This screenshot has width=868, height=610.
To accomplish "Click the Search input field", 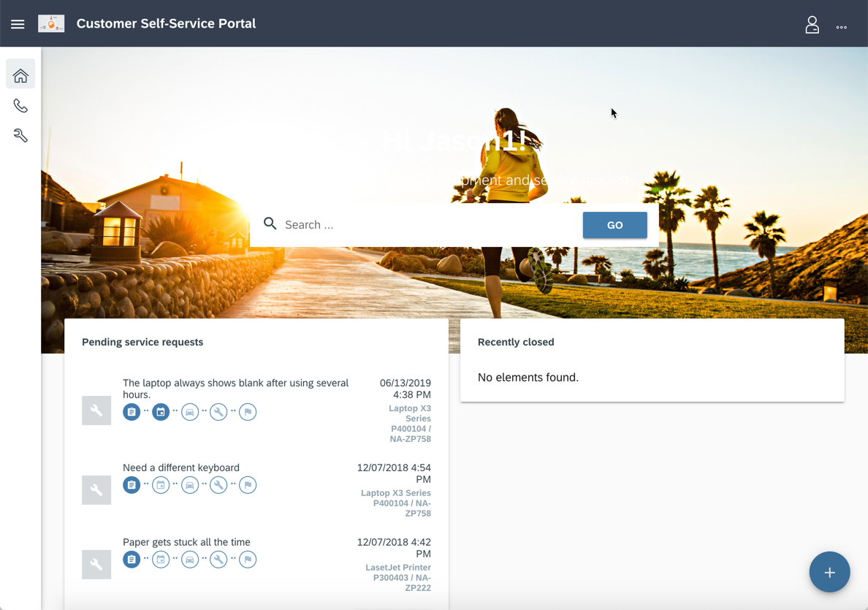I will [427, 225].
